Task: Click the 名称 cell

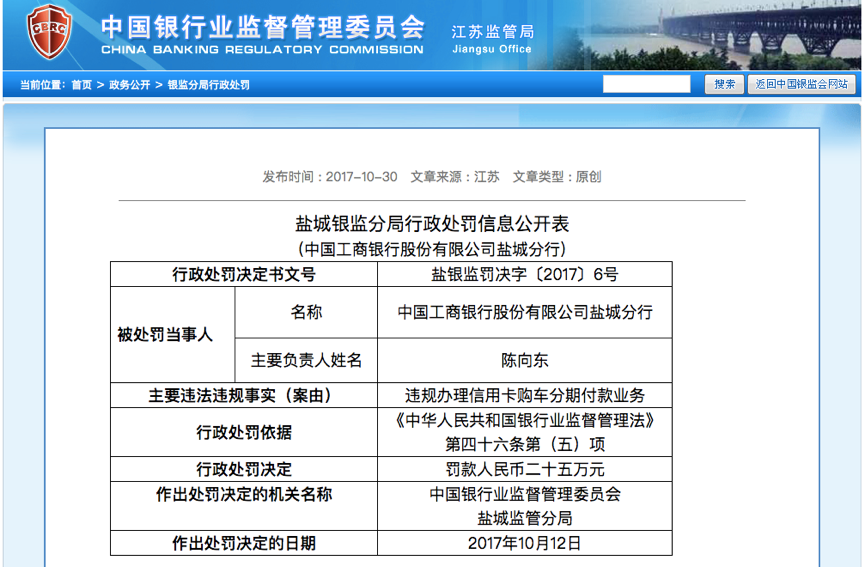Action: [306, 312]
